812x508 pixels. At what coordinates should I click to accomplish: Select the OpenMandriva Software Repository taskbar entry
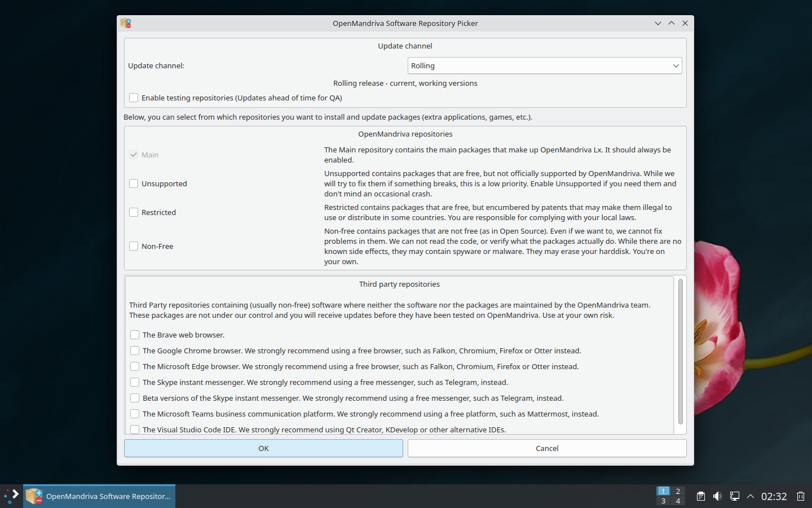pos(99,496)
